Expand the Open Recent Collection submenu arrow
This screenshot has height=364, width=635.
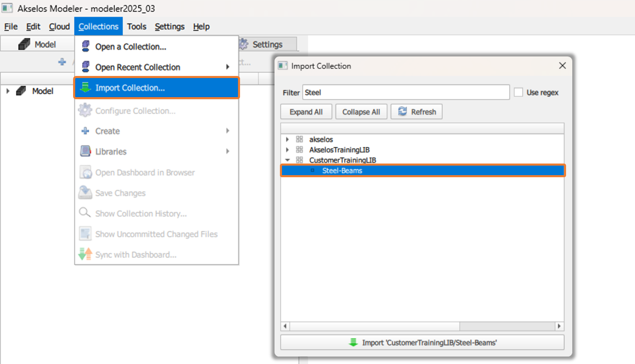228,67
